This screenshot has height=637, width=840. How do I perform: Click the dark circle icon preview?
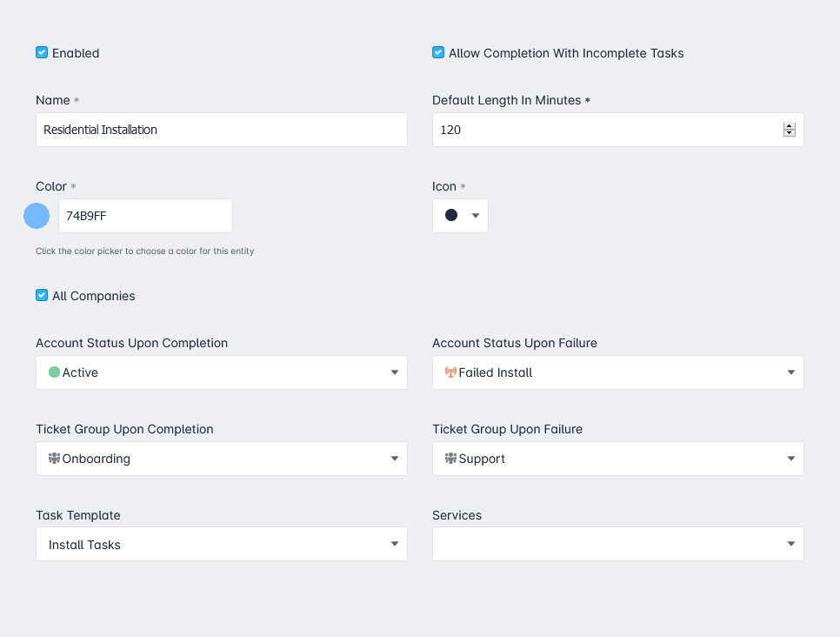pyautogui.click(x=451, y=216)
